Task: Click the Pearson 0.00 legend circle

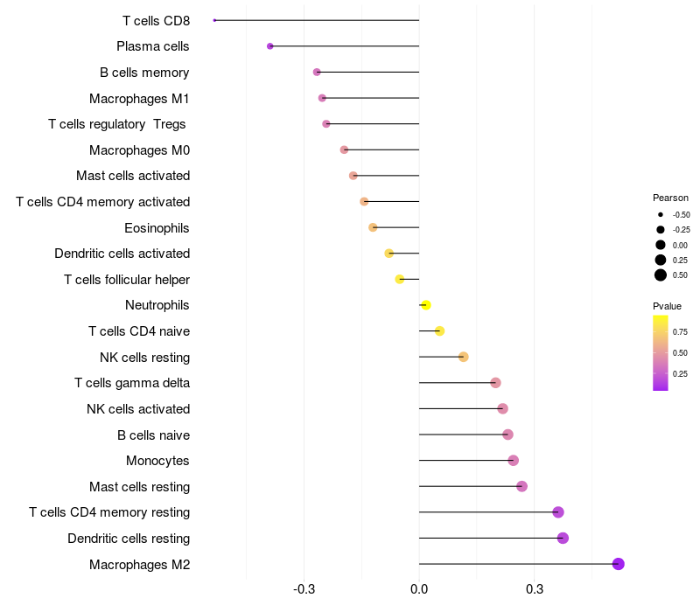Action: coord(661,245)
